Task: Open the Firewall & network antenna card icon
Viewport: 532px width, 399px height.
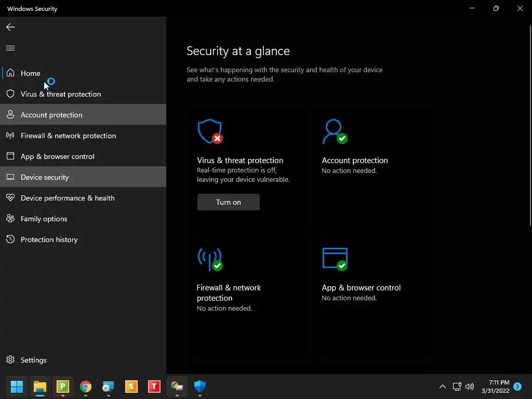Action: point(210,260)
